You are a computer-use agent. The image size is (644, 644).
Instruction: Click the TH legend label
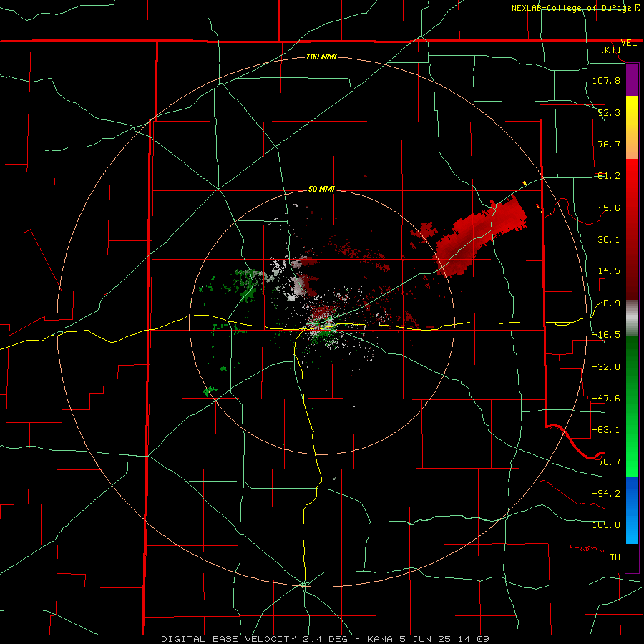615,557
